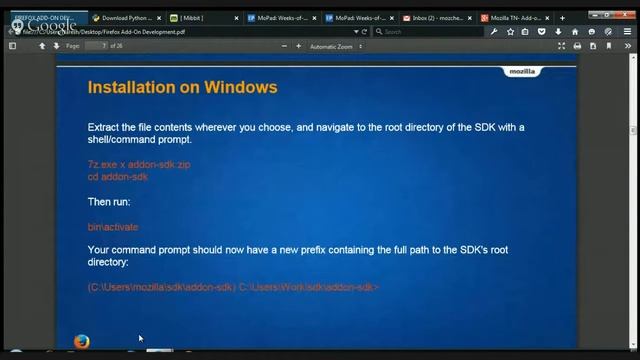Open a new browser tab
This screenshot has height=360, width=640.
[x=562, y=18]
